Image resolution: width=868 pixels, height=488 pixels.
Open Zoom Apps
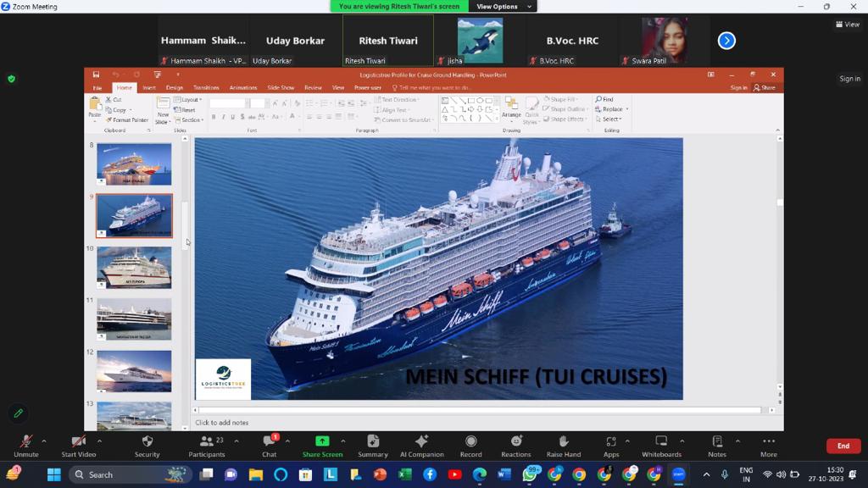[x=611, y=446]
